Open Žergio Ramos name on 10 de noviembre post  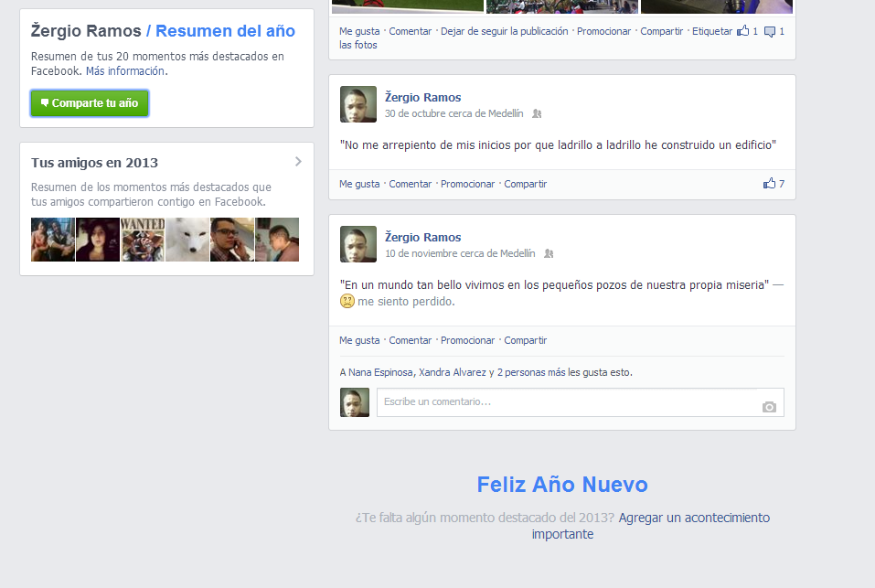coord(423,237)
